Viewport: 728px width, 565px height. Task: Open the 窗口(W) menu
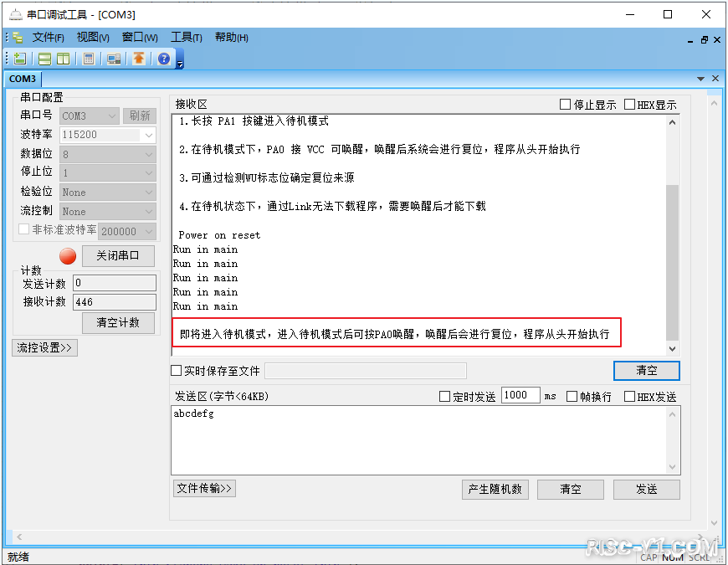[x=140, y=37]
